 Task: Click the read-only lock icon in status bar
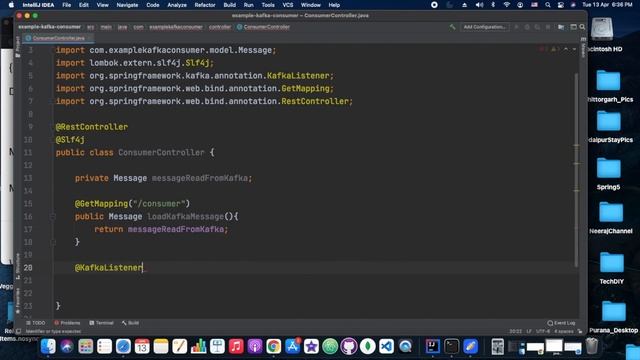580,331
